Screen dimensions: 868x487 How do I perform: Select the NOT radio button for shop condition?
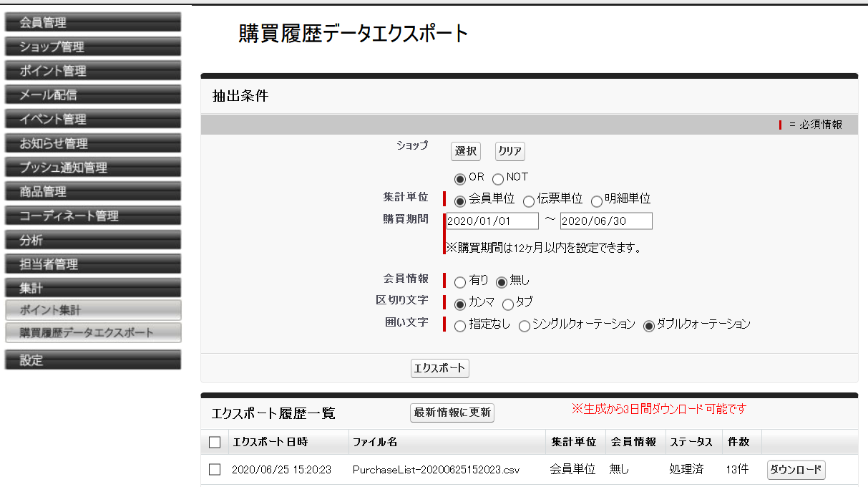click(x=498, y=178)
